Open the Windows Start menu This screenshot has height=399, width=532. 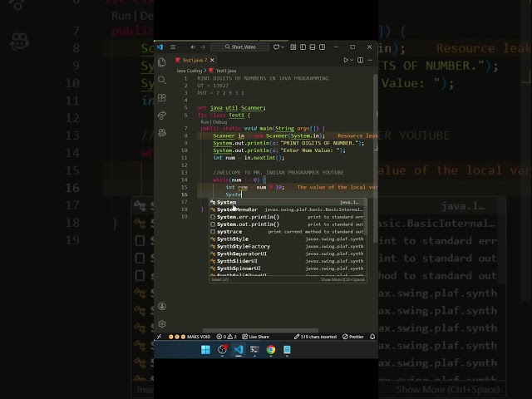205,349
